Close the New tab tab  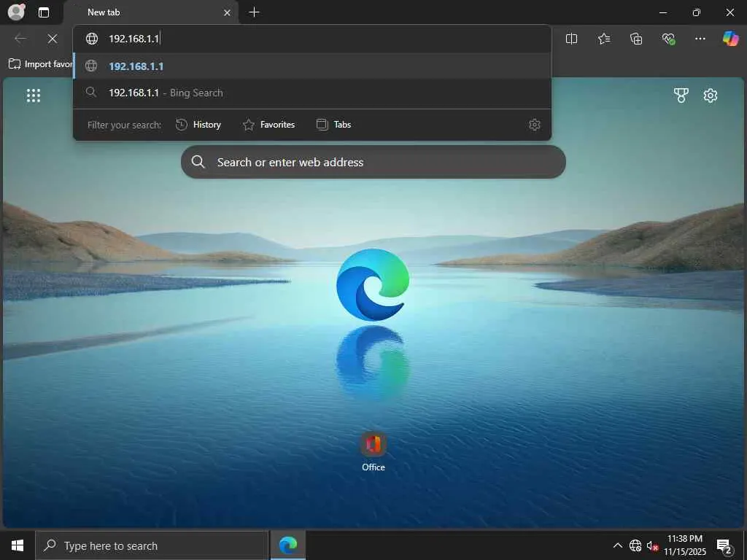(228, 13)
